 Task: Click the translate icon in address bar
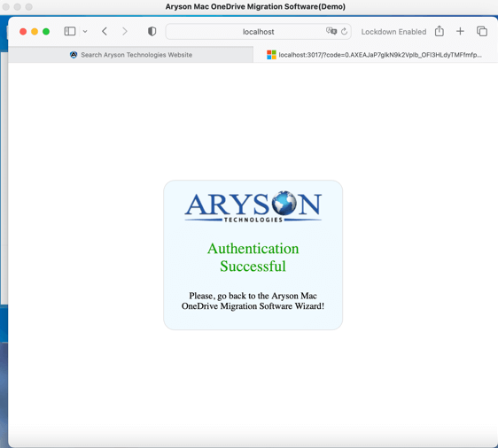coord(331,31)
